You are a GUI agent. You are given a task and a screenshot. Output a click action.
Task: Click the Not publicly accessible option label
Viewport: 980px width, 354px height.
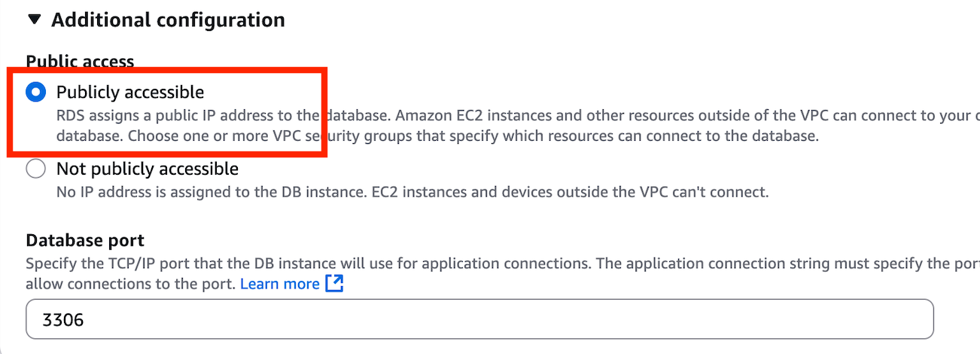pyautogui.click(x=148, y=169)
